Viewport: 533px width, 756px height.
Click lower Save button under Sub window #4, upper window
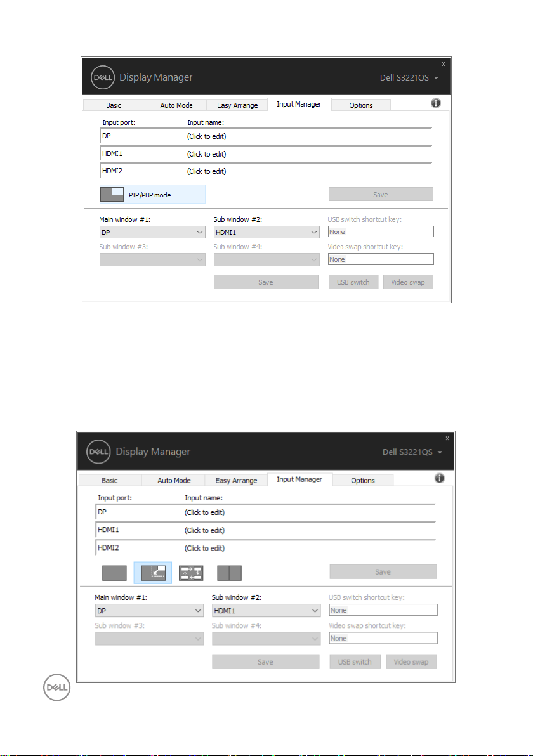pos(266,282)
